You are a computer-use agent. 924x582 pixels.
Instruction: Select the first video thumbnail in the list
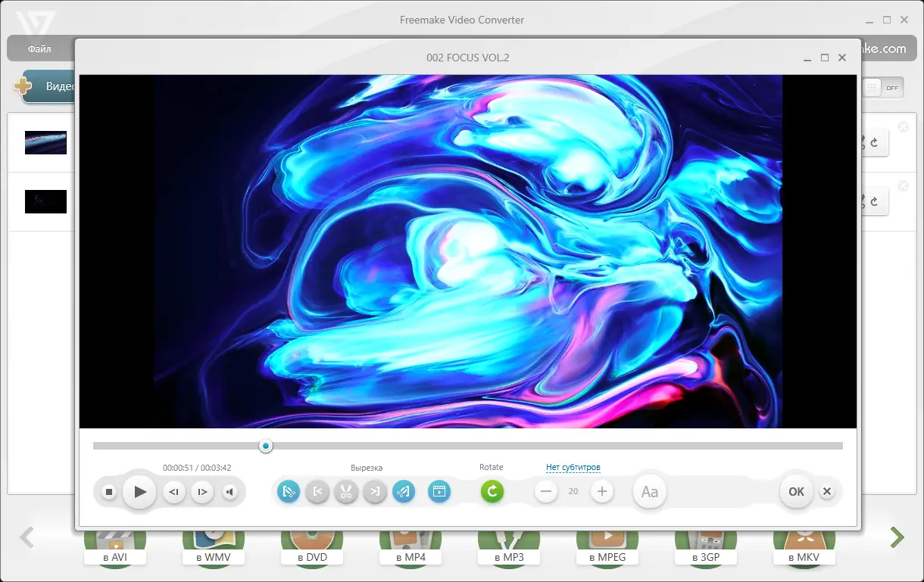point(45,142)
